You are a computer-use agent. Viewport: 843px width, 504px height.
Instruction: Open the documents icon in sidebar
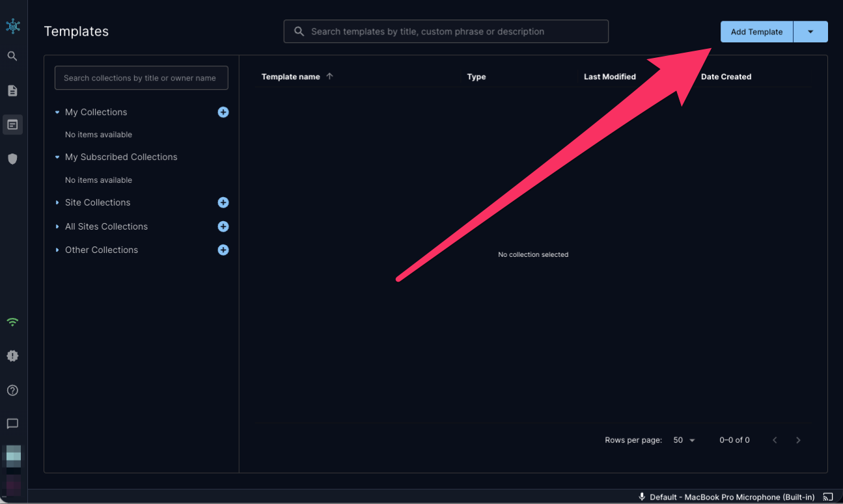pyautogui.click(x=12, y=90)
